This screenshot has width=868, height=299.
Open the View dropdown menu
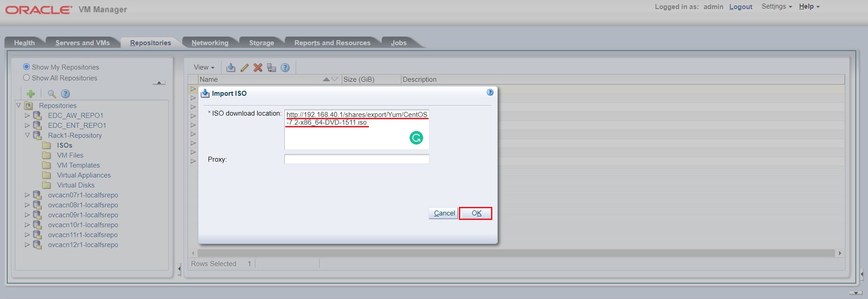pos(204,67)
